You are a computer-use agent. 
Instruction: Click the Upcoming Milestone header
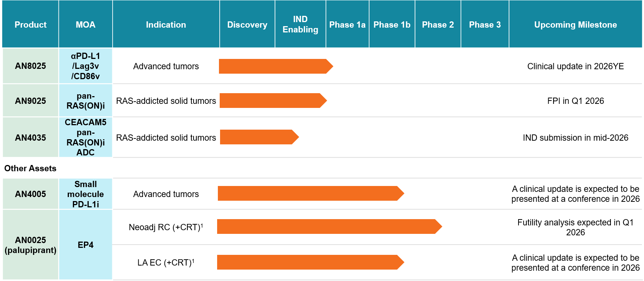point(575,25)
